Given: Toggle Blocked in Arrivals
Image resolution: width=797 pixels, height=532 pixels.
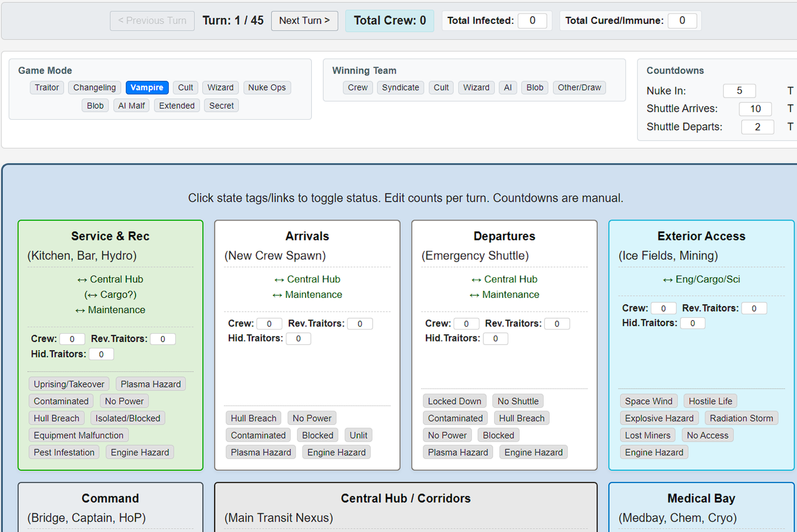Looking at the screenshot, I should 317,435.
